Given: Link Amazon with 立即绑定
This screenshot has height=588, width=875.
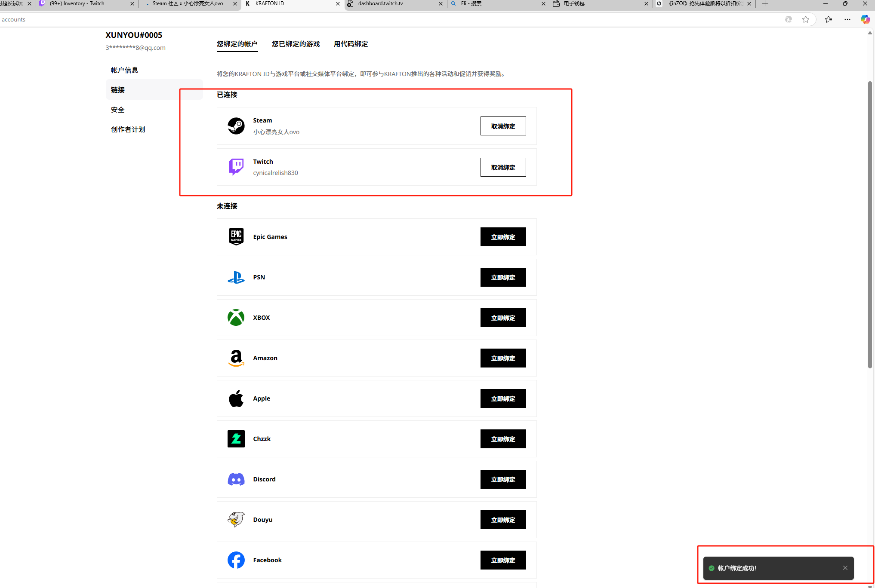Looking at the screenshot, I should pos(503,358).
